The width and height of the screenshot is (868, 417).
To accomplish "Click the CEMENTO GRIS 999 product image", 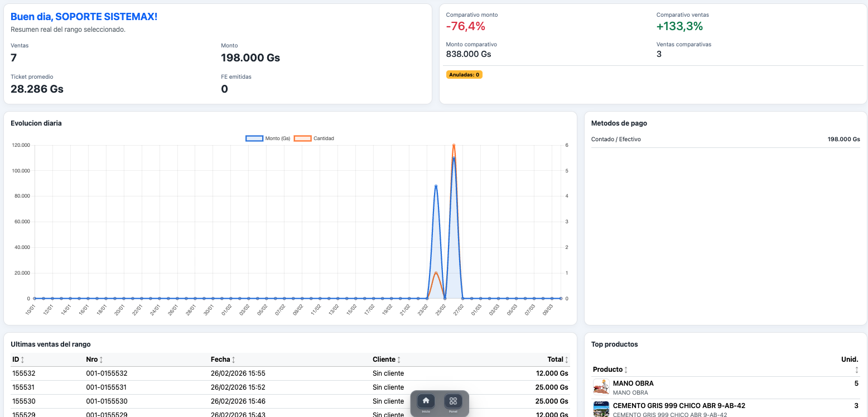I will (601, 409).
